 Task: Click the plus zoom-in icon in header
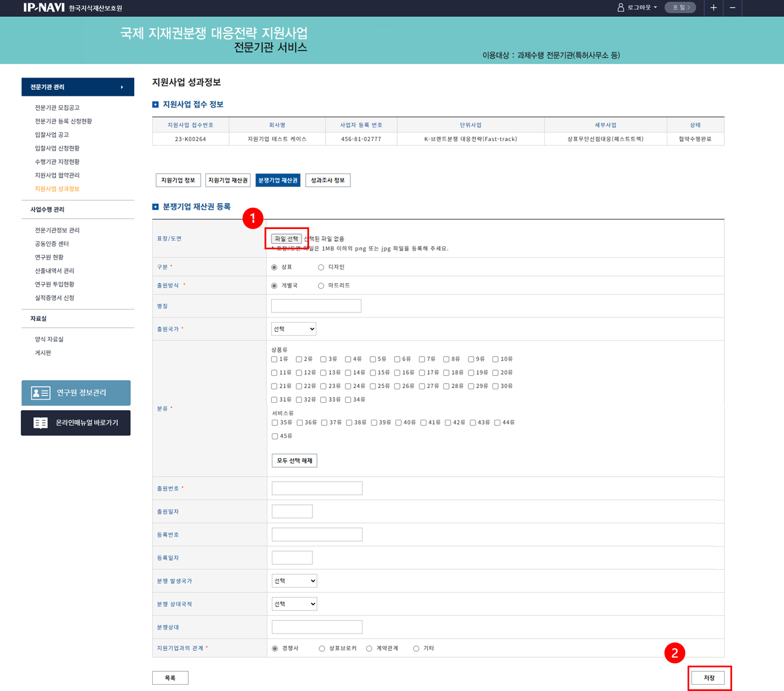pyautogui.click(x=713, y=7)
